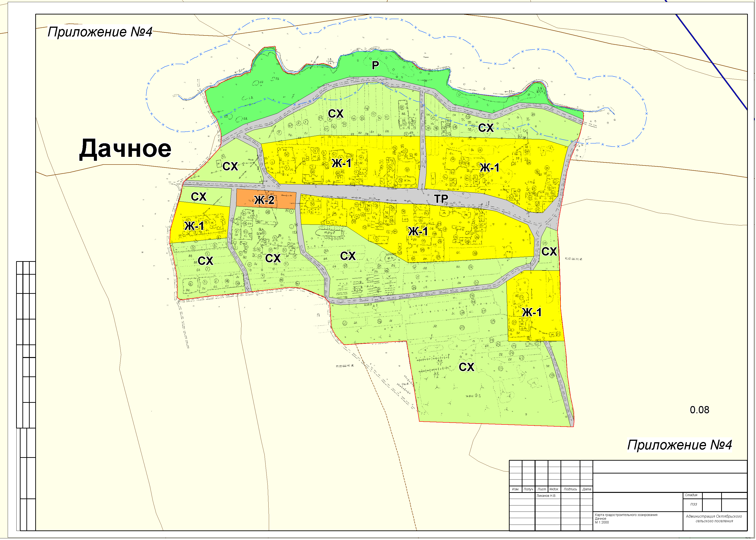Click the Дата column header
This screenshot has height=540, width=756.
(587, 489)
